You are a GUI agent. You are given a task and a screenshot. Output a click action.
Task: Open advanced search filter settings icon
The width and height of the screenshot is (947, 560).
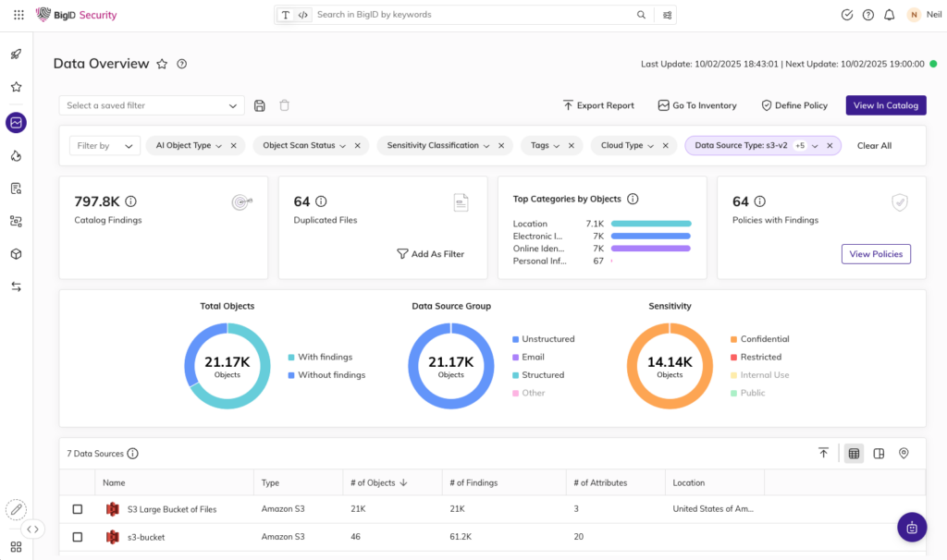pyautogui.click(x=667, y=15)
